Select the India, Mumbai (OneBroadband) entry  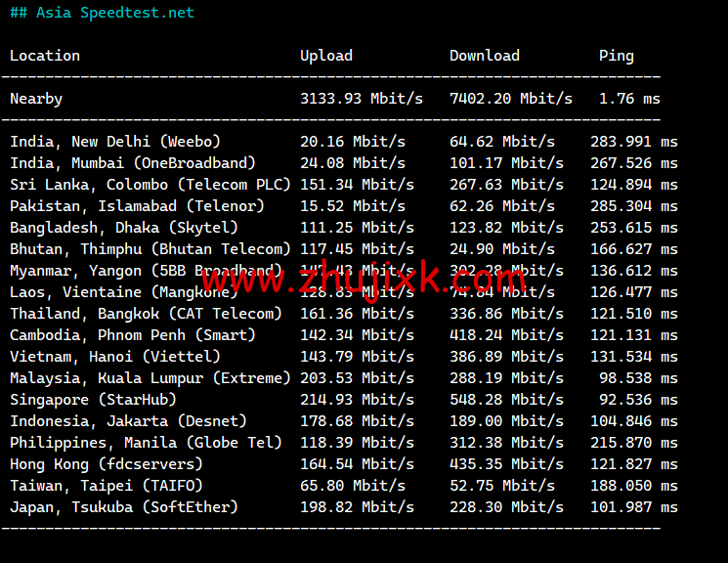click(133, 163)
